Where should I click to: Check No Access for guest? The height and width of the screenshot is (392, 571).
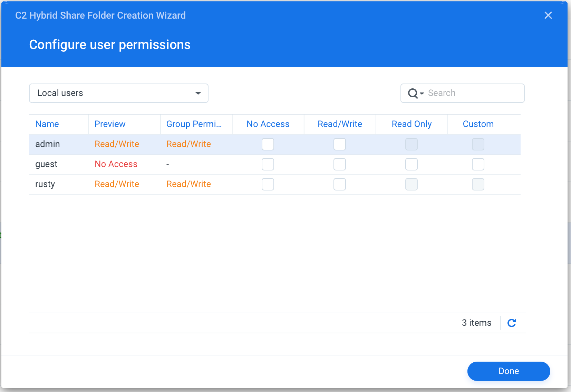(268, 164)
